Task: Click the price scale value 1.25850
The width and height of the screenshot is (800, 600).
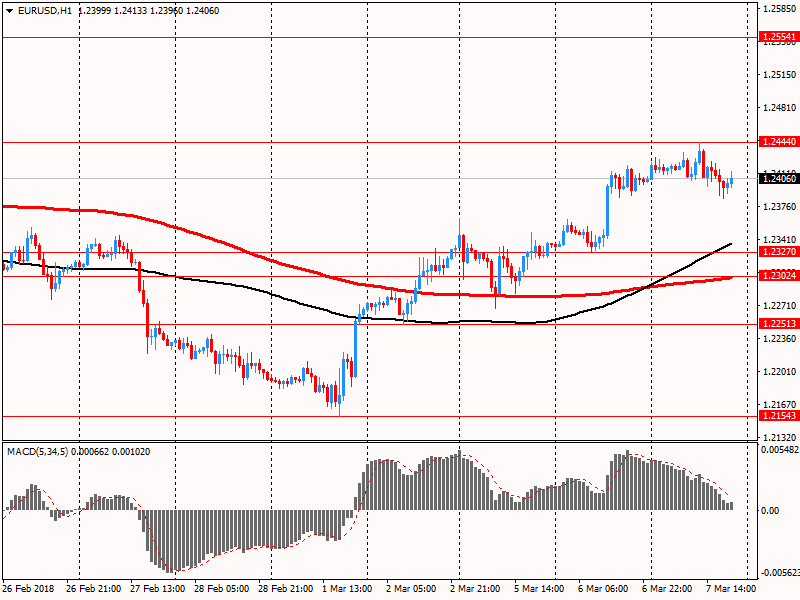Action: pos(780,9)
